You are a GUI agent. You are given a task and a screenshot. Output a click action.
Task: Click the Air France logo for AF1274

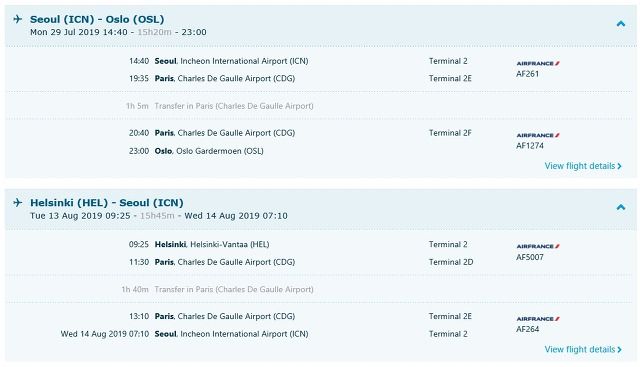coord(538,135)
